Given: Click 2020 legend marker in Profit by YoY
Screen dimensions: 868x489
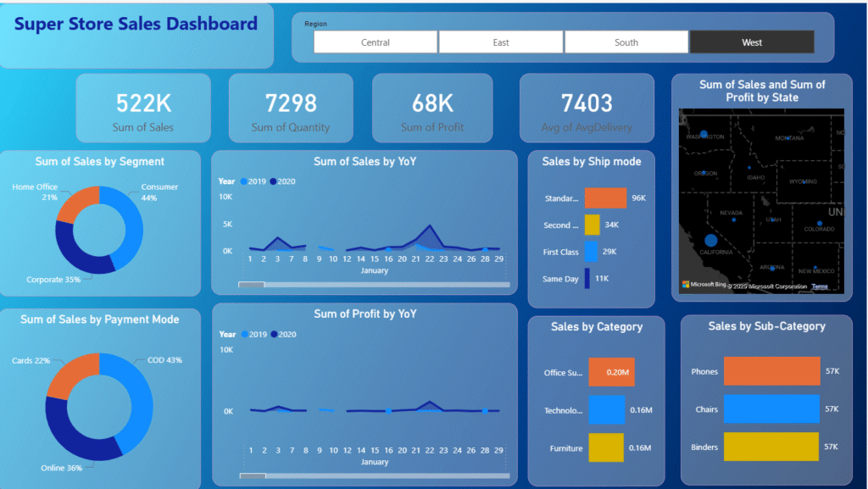Looking at the screenshot, I should tap(274, 335).
